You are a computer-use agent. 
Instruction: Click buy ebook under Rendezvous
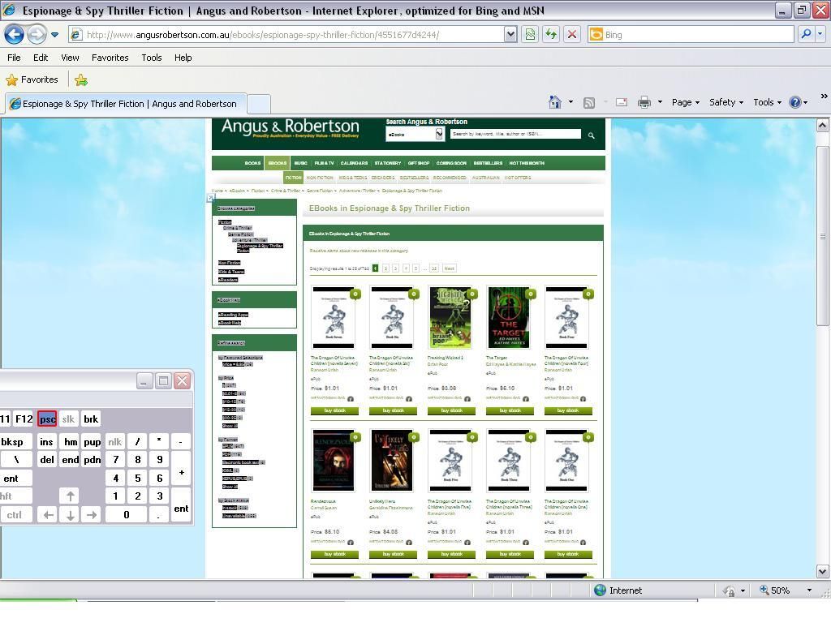point(335,555)
